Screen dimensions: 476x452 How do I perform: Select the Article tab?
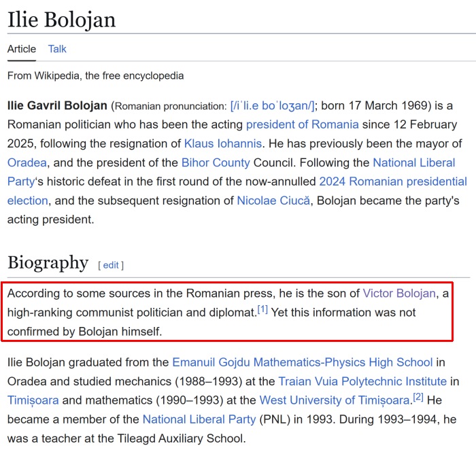pos(22,49)
